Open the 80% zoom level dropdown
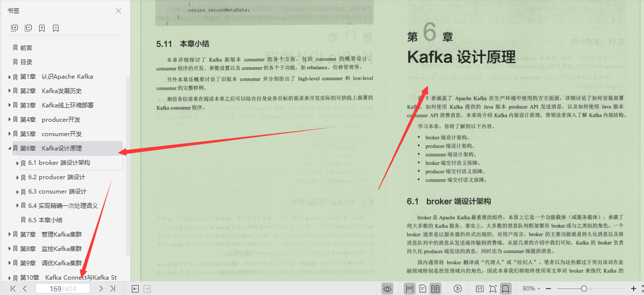Image resolution: width=644 pixels, height=295 pixels. (532, 289)
